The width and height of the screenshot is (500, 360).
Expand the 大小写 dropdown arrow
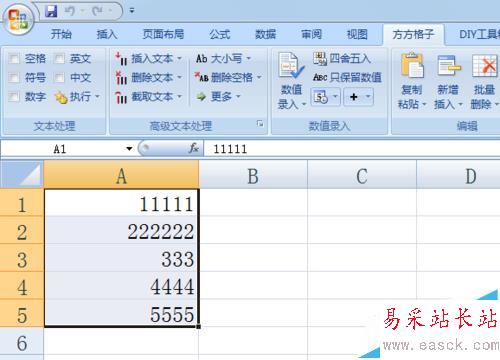[248, 59]
